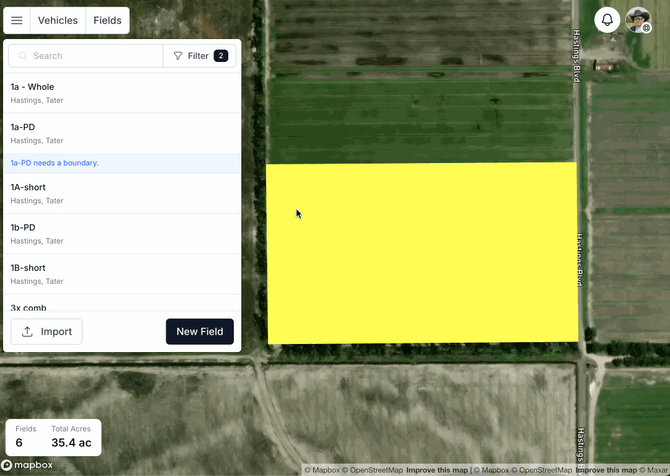Click the Mapbox logo
The width and height of the screenshot is (670, 476).
coord(27,465)
